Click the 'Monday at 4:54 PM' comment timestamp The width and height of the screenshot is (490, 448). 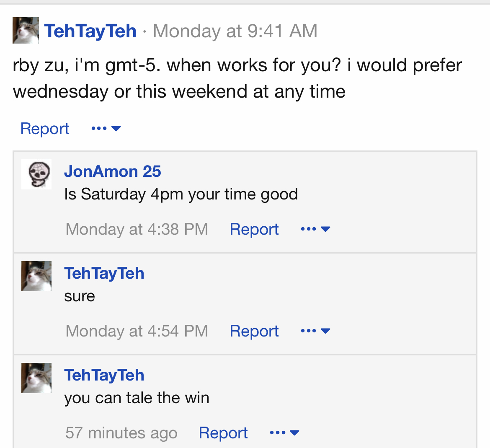point(137,331)
